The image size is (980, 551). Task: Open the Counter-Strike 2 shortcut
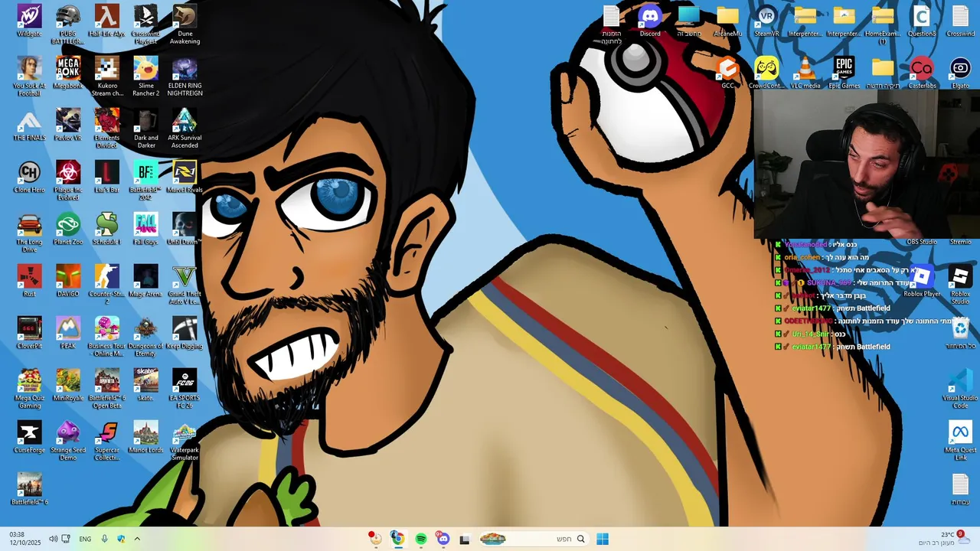(107, 284)
